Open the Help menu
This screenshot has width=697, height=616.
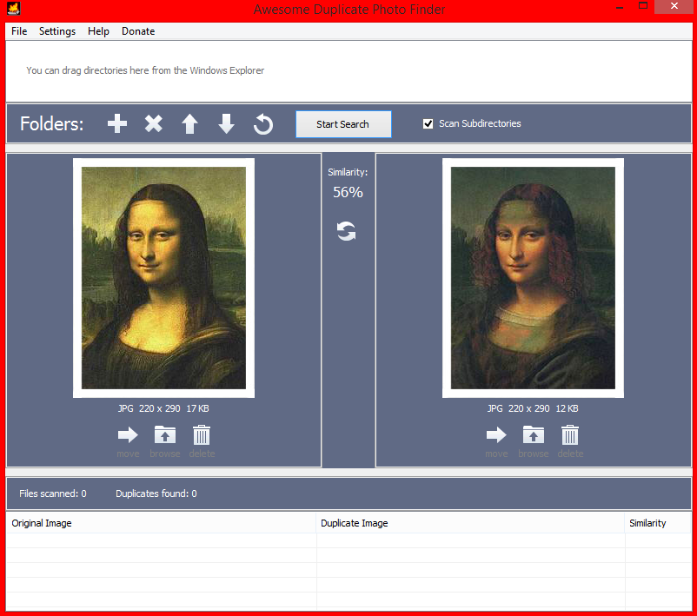[x=97, y=31]
